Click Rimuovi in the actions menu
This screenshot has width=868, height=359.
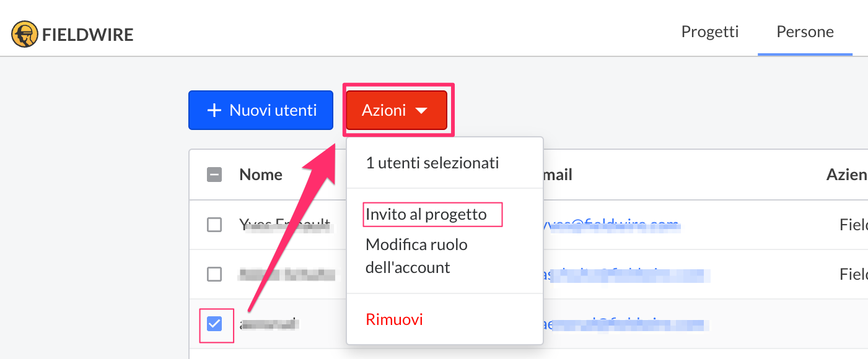pos(394,319)
